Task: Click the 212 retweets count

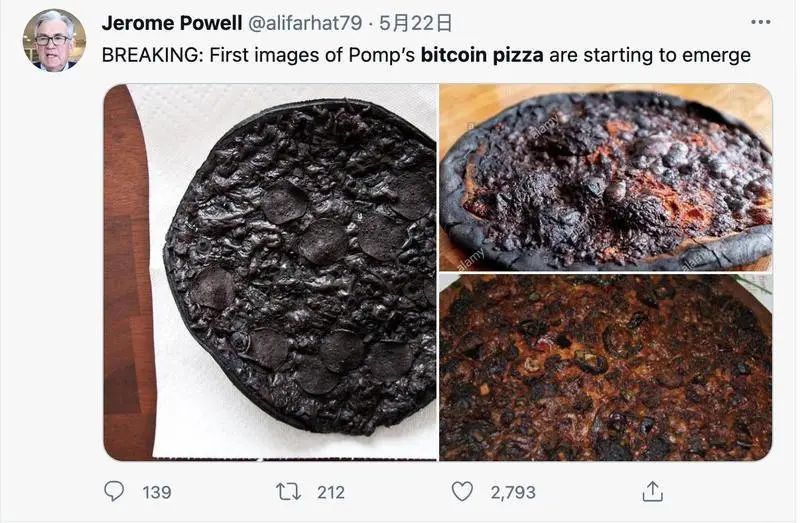Action: (x=330, y=492)
